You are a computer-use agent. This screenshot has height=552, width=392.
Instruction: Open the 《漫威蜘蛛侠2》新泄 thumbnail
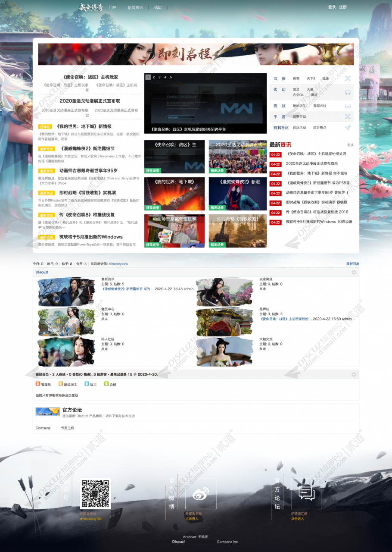pyautogui.click(x=238, y=194)
